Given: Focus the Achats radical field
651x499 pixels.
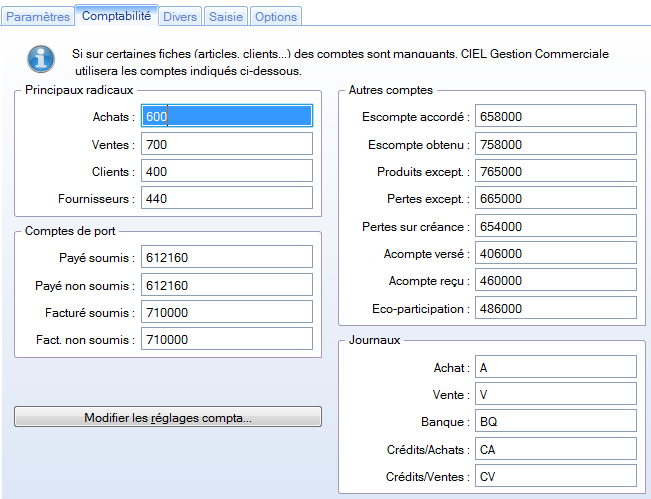Looking at the screenshot, I should click(227, 116).
